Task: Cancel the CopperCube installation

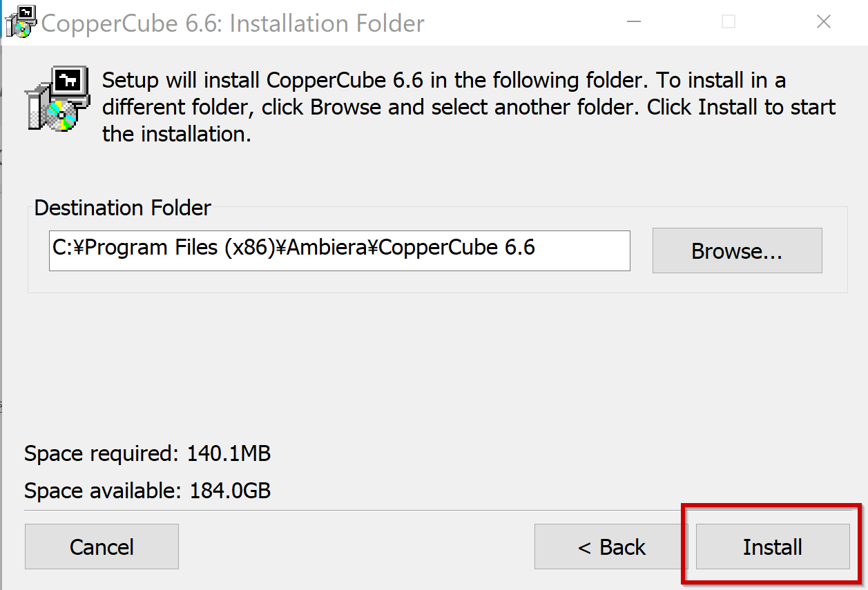Action: click(102, 547)
